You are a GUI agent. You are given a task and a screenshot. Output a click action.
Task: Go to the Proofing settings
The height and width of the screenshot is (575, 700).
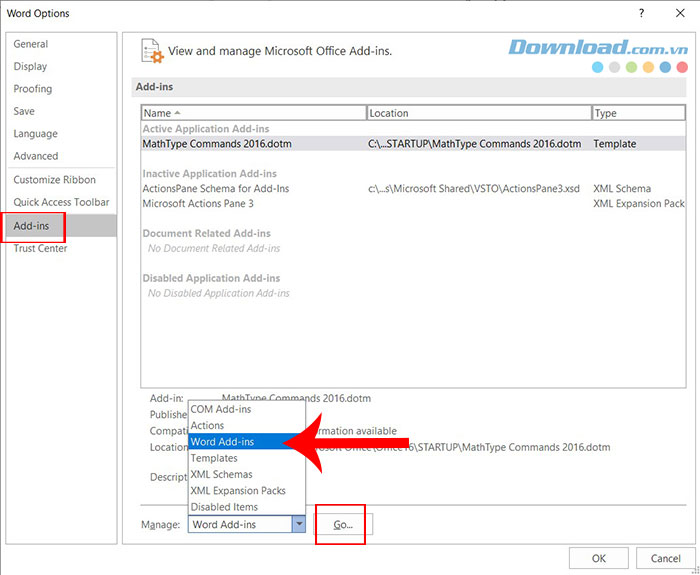coord(33,89)
